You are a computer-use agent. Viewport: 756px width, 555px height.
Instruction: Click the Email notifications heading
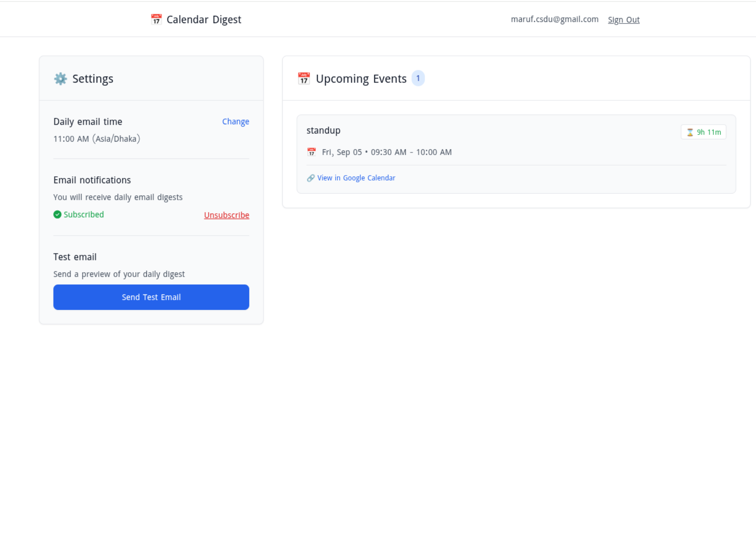(92, 180)
